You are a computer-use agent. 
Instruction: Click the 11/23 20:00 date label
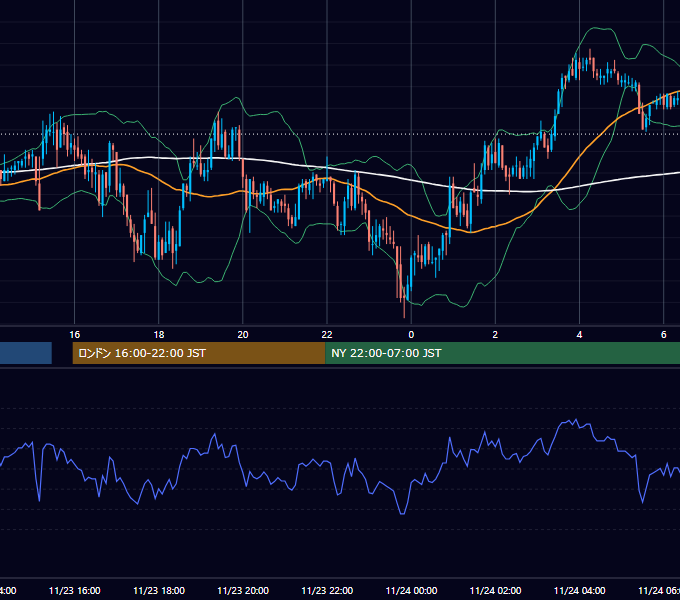(243, 590)
